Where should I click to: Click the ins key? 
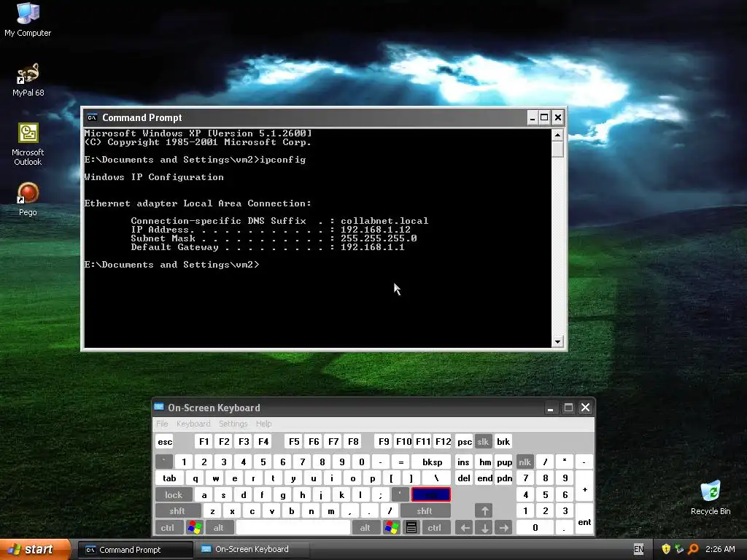463,462
